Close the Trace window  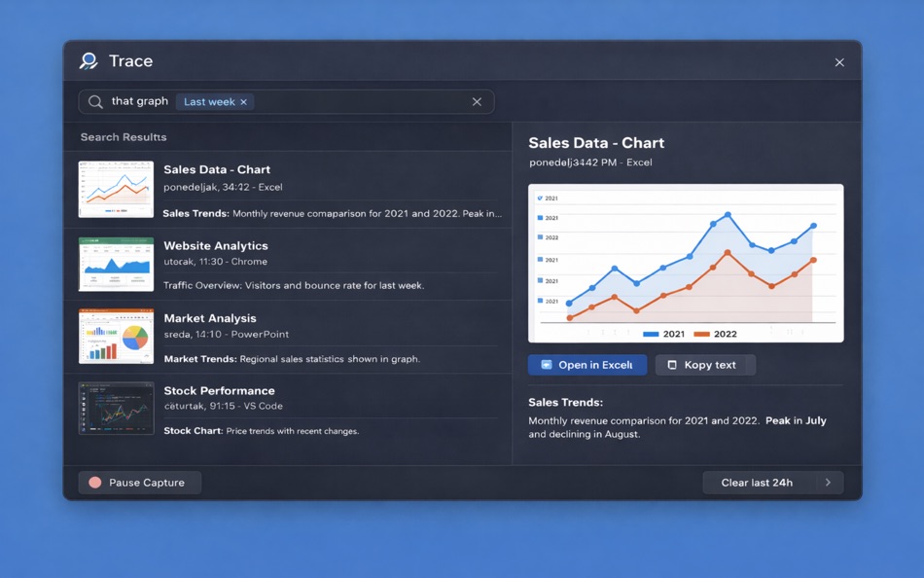coord(839,62)
